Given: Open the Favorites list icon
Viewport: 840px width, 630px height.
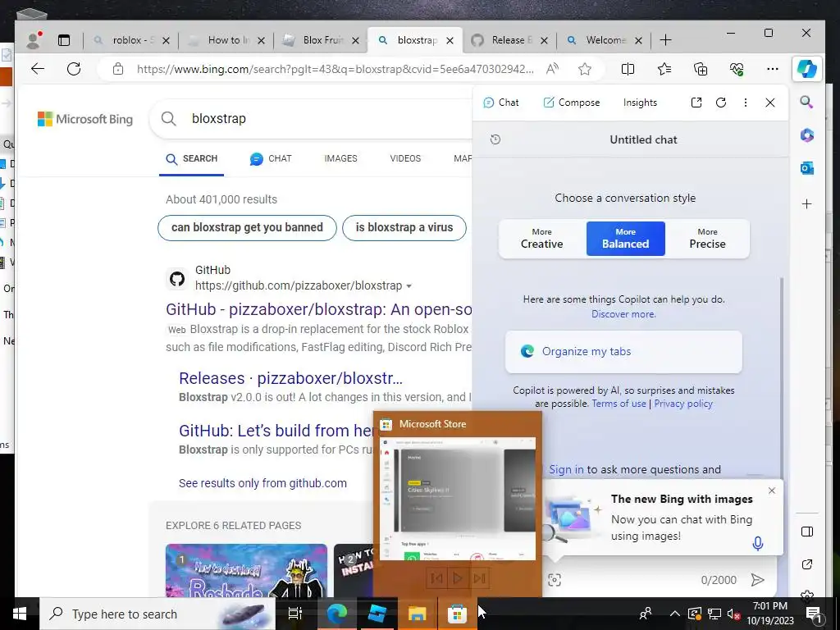Looking at the screenshot, I should pos(664,69).
